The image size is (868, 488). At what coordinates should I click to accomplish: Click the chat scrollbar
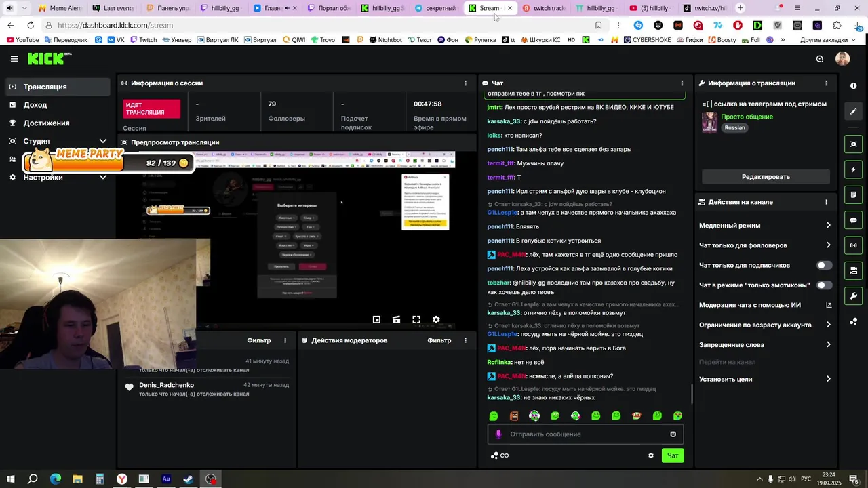coord(692,393)
